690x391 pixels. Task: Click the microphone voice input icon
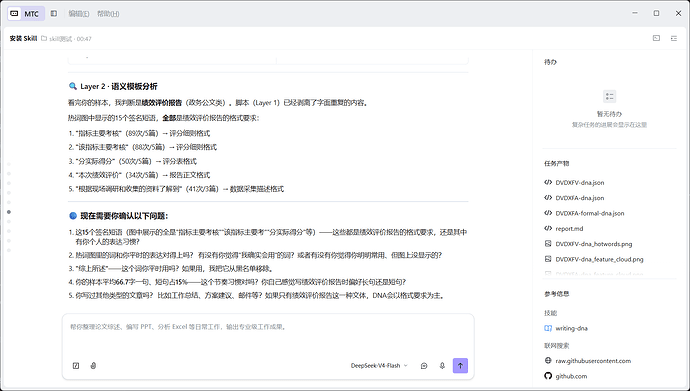442,365
